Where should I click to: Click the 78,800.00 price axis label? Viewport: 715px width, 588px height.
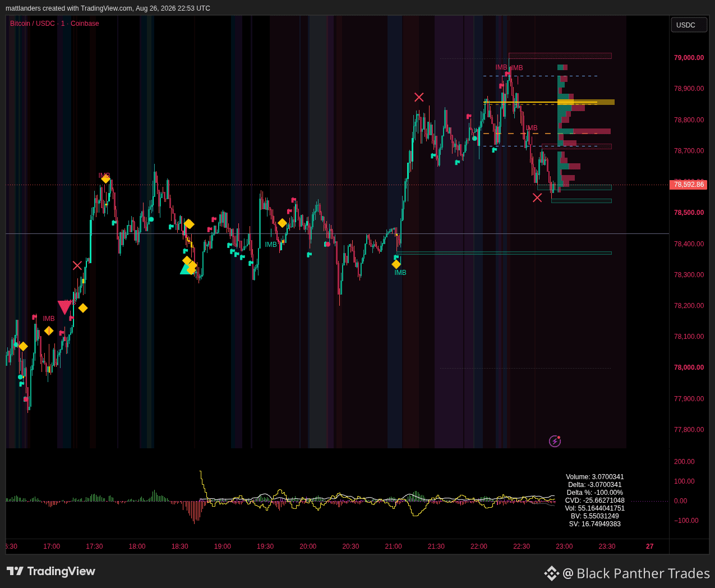pos(689,120)
